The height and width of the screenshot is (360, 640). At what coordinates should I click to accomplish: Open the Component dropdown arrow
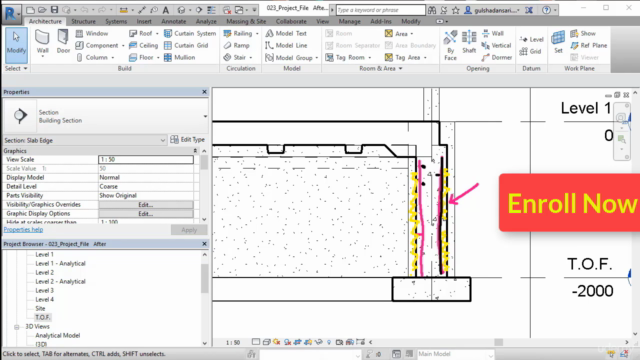tap(123, 46)
